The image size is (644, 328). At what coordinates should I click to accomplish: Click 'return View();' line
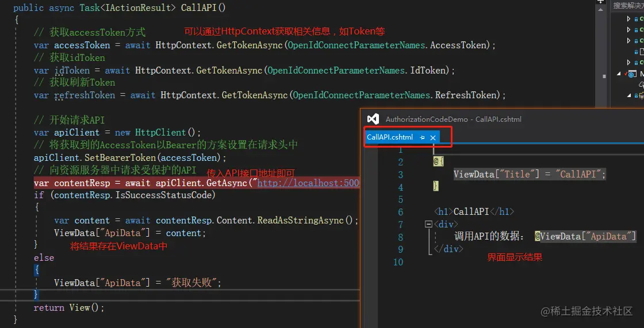click(69, 307)
